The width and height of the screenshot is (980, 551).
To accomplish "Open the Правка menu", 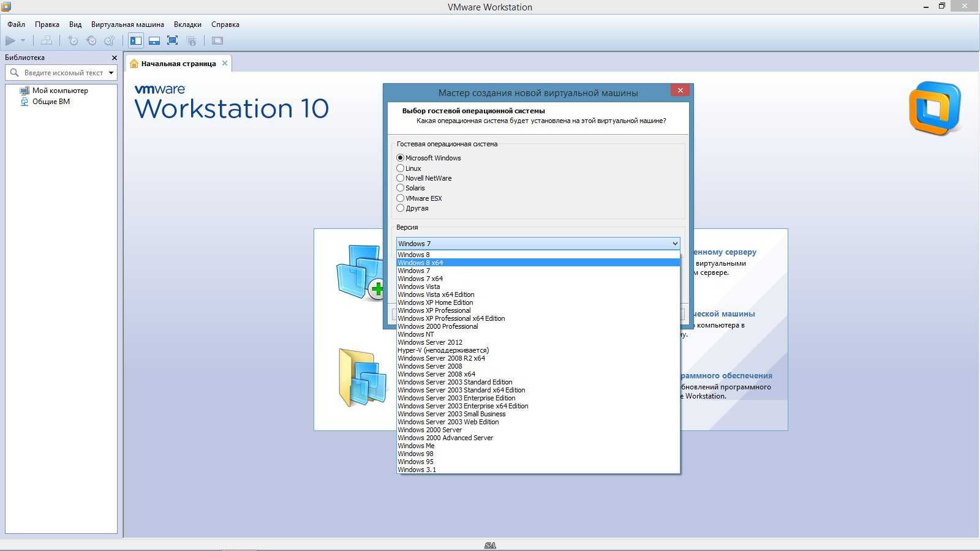I will click(47, 24).
